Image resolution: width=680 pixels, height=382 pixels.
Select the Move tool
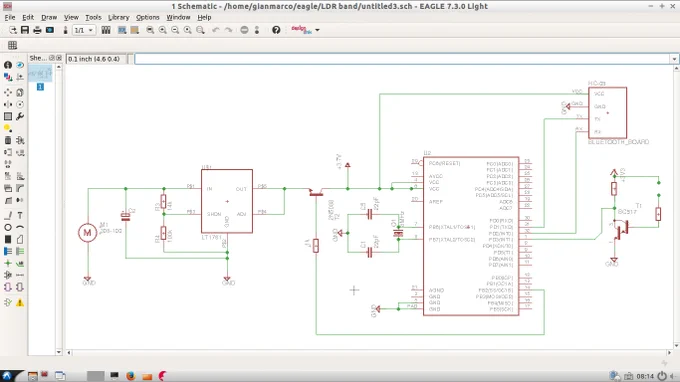(x=8, y=92)
